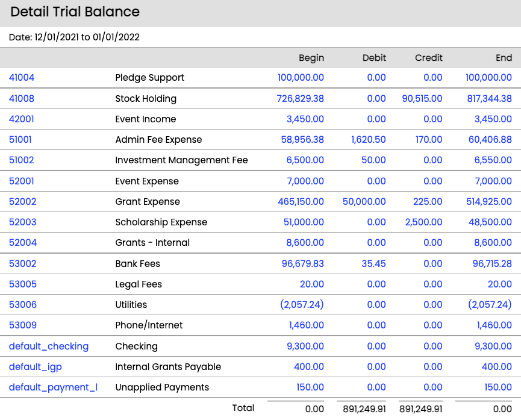Screen dimensions: 521x420
Task: Sort by the Begin column header
Action: click(311, 58)
